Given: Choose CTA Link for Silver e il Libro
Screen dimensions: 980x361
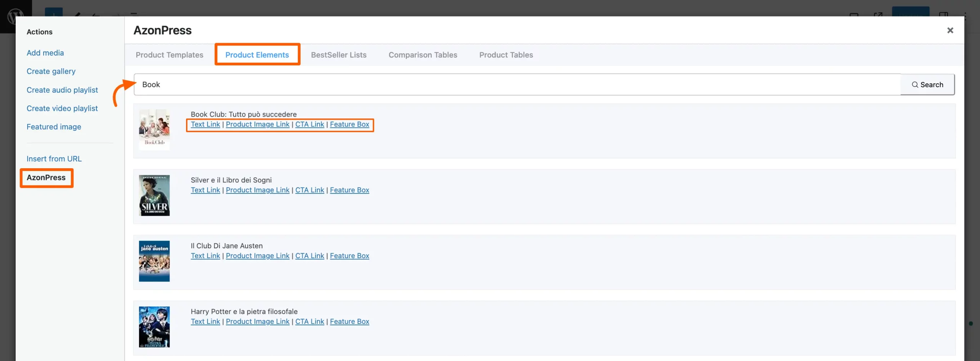Looking at the screenshot, I should (309, 190).
